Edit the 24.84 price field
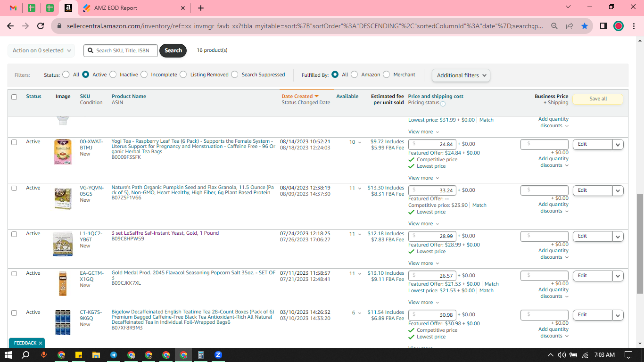This screenshot has height=362, width=644. (432, 144)
